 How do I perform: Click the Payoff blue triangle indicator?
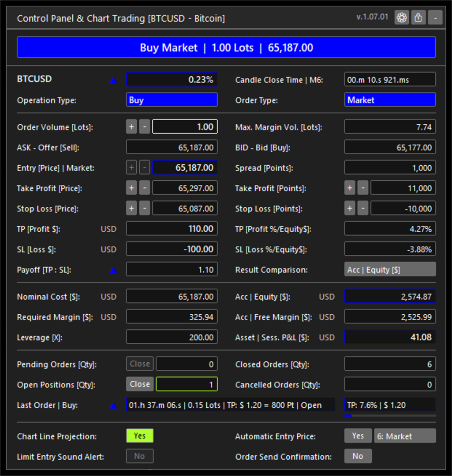pyautogui.click(x=113, y=270)
